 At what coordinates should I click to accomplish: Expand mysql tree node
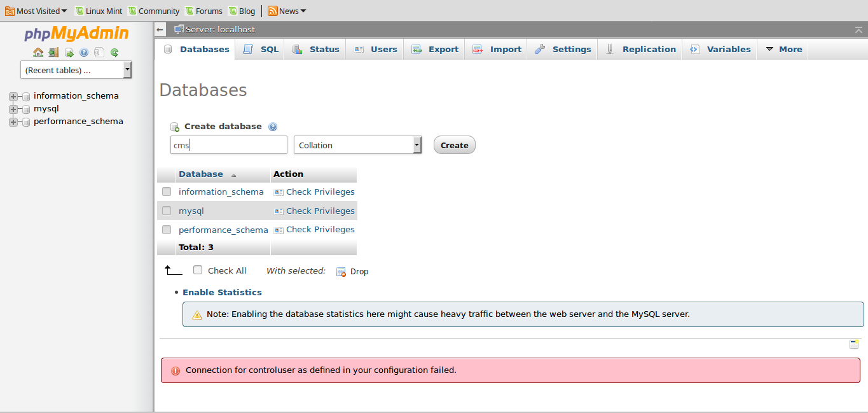tap(13, 109)
